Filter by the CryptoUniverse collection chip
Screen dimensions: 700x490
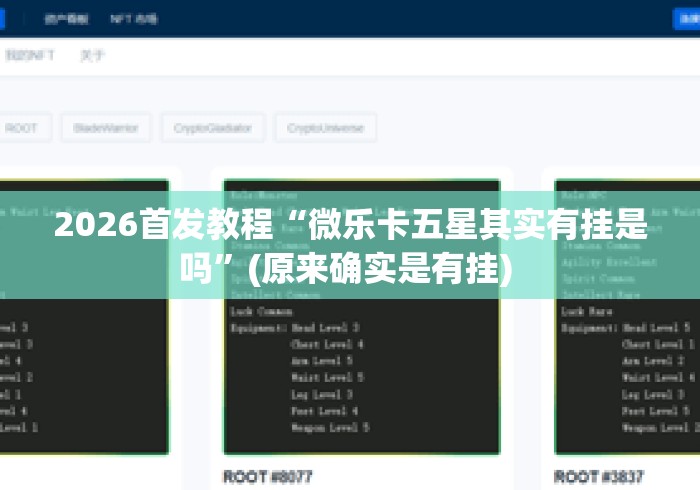coord(325,128)
